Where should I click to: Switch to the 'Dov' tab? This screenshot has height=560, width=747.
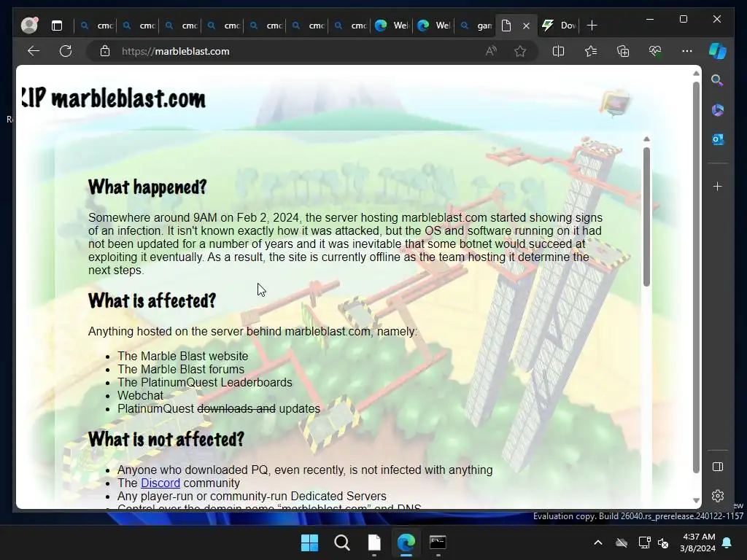[x=560, y=26]
